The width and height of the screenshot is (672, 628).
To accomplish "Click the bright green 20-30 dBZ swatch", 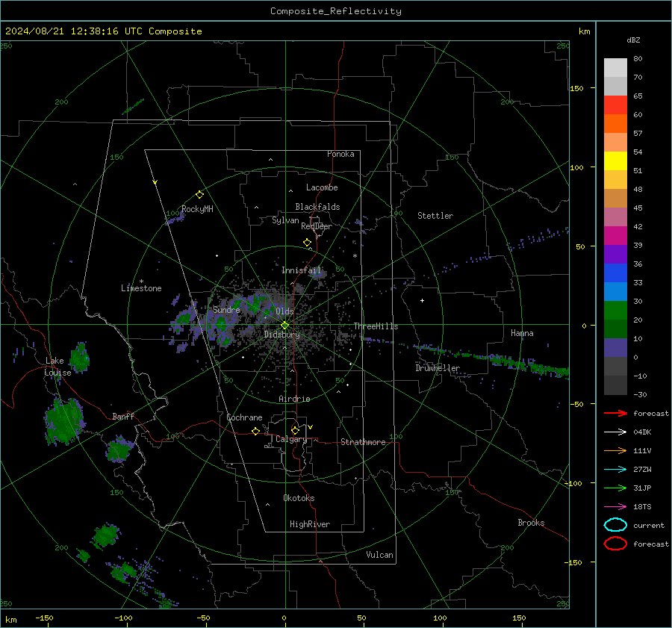I will [x=615, y=311].
